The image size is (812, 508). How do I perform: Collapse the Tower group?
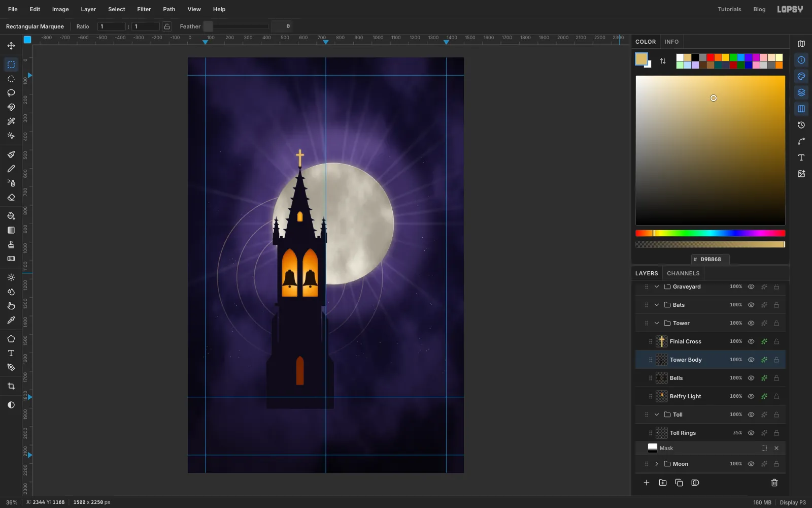point(657,323)
